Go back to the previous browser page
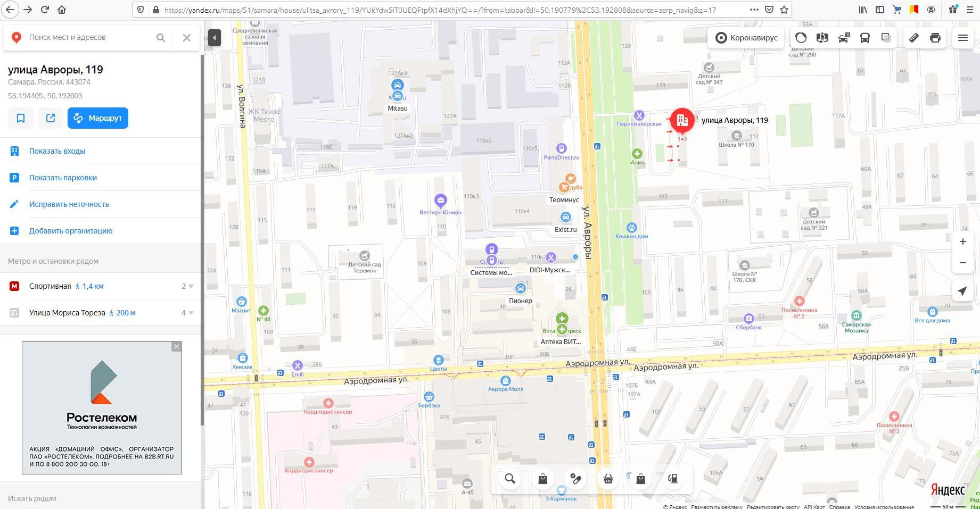Screen dimensions: 980x509 coord(10,10)
